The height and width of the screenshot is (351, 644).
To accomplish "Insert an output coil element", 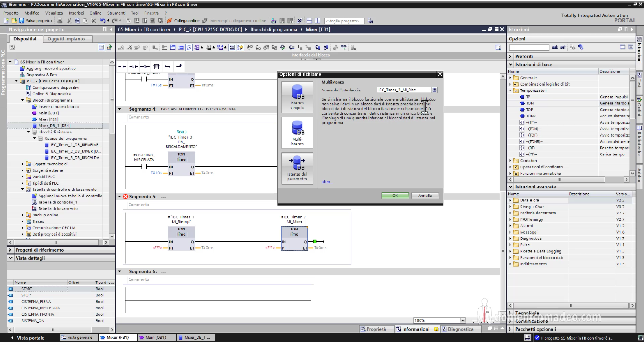I will (x=145, y=66).
